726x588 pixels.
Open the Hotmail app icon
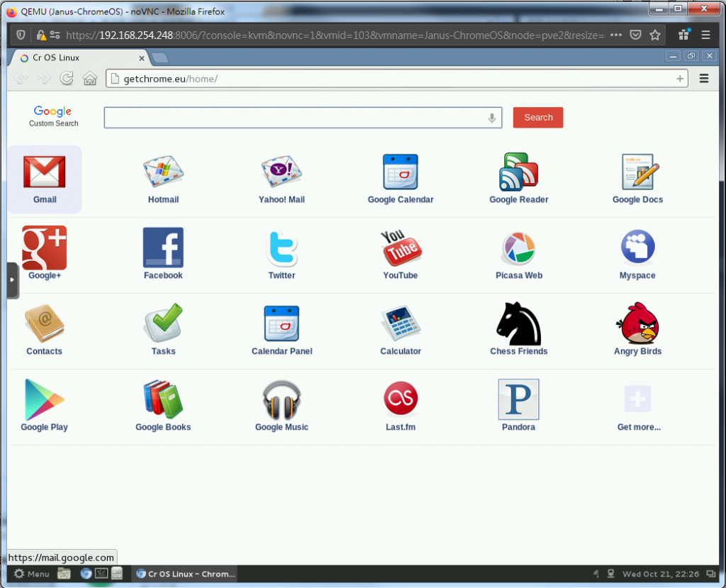pyautogui.click(x=163, y=172)
